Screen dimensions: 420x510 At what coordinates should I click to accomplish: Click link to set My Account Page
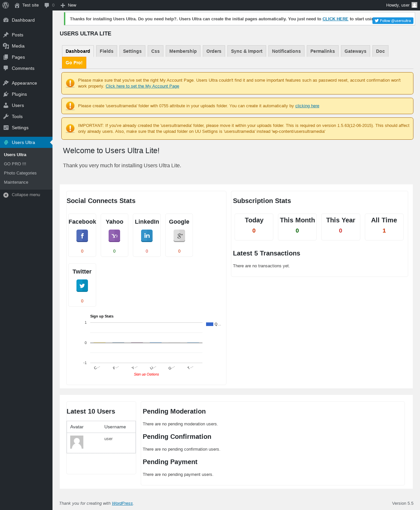coord(142,86)
